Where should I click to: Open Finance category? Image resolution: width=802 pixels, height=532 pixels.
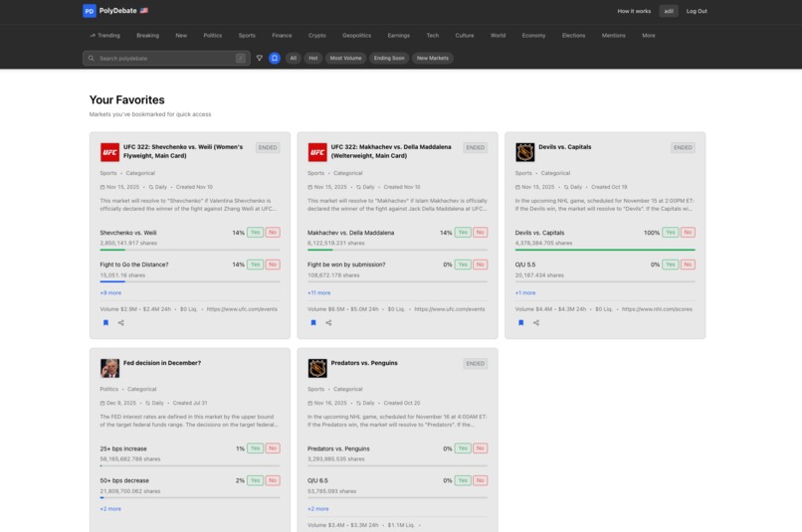click(282, 35)
